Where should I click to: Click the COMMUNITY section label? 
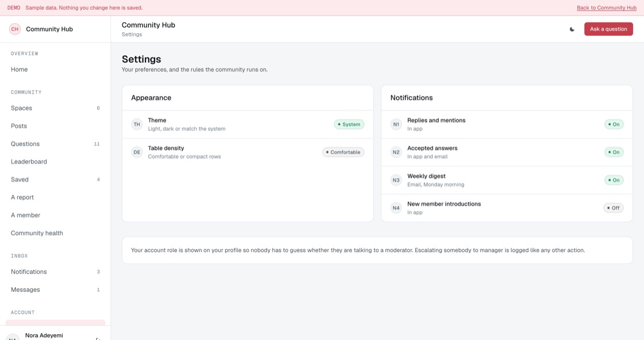(x=26, y=92)
